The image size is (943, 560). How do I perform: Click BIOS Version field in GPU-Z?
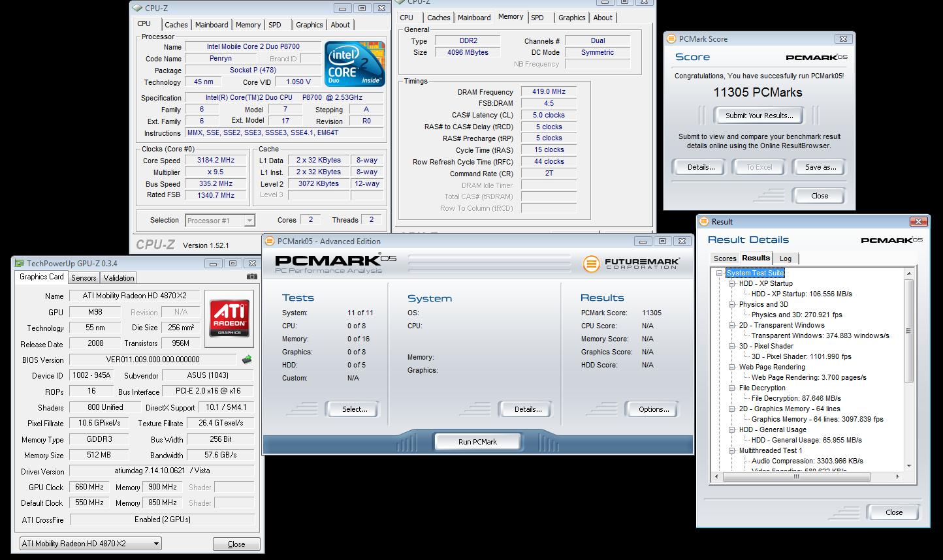click(153, 360)
